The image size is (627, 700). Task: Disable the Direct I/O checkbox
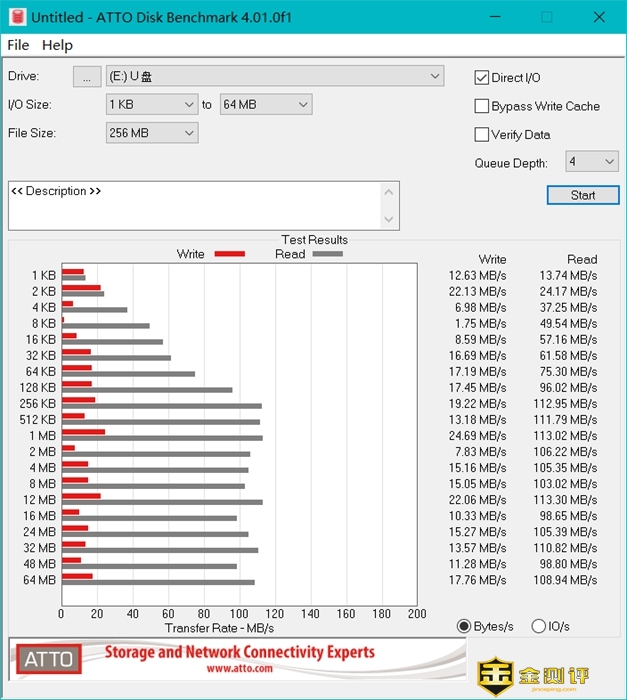tap(482, 78)
